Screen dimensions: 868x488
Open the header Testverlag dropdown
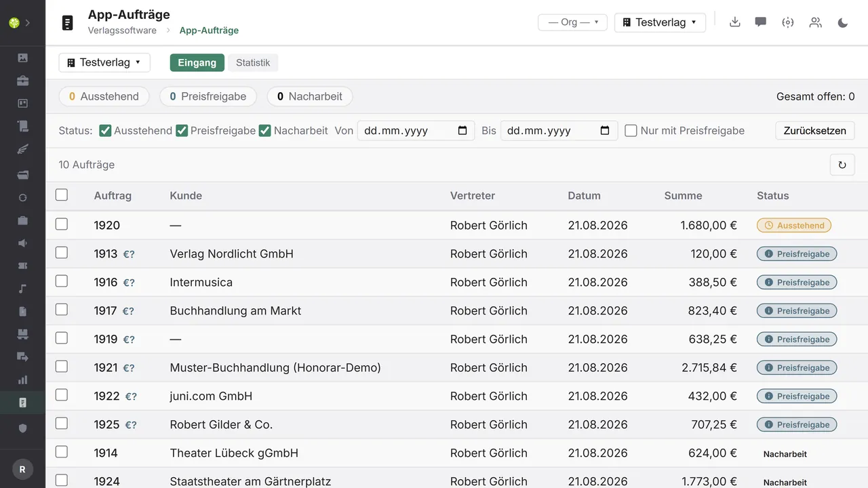click(x=660, y=22)
